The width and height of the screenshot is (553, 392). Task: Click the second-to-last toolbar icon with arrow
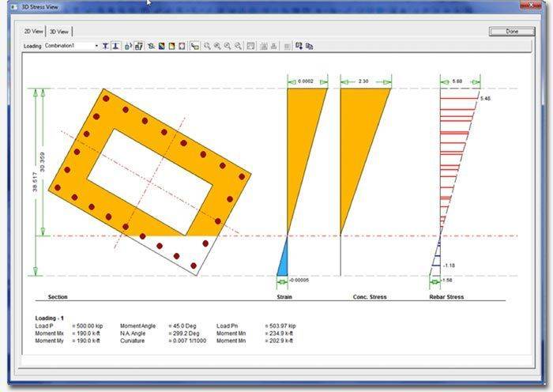(299, 46)
